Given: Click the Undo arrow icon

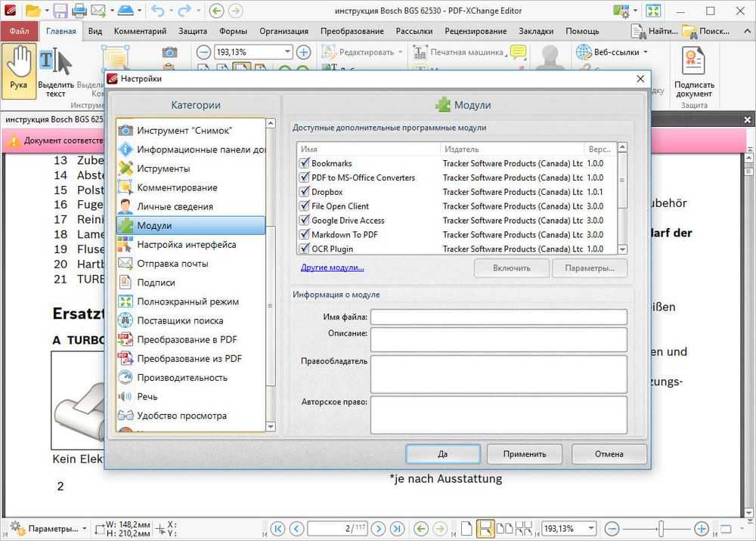Looking at the screenshot, I should tap(157, 11).
